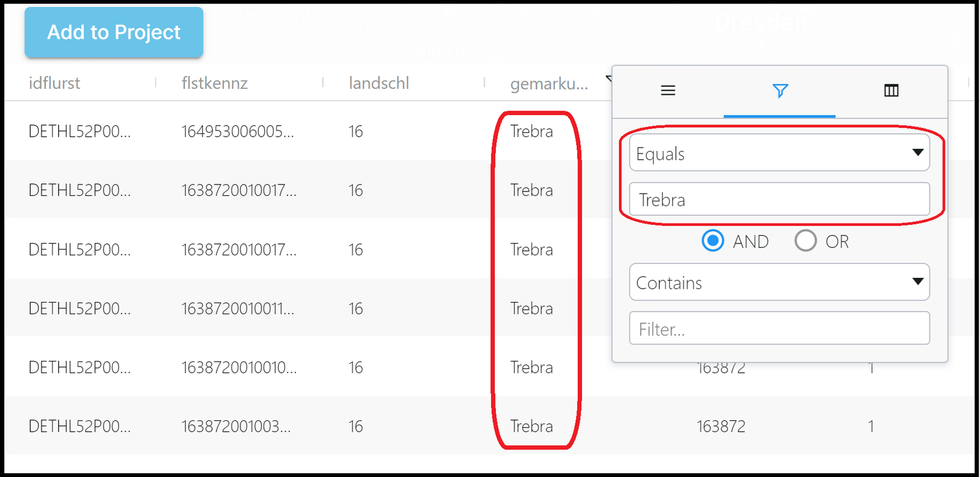The width and height of the screenshot is (980, 477).
Task: Click the Add to Project button
Action: coord(114,33)
